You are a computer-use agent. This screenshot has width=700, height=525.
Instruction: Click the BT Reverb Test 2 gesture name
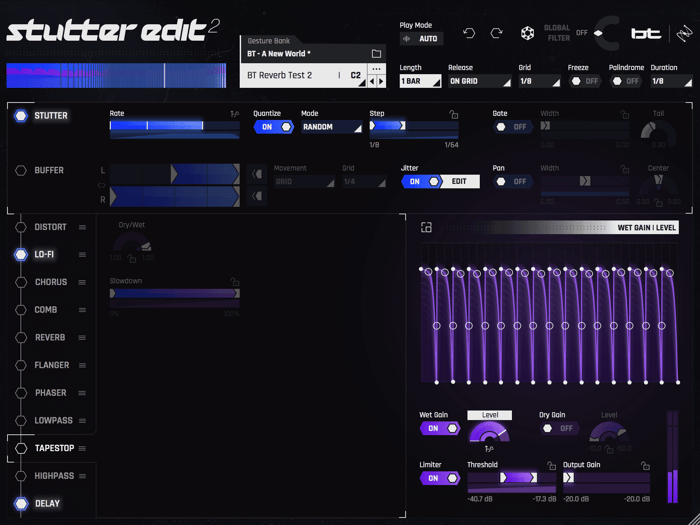pyautogui.click(x=279, y=75)
